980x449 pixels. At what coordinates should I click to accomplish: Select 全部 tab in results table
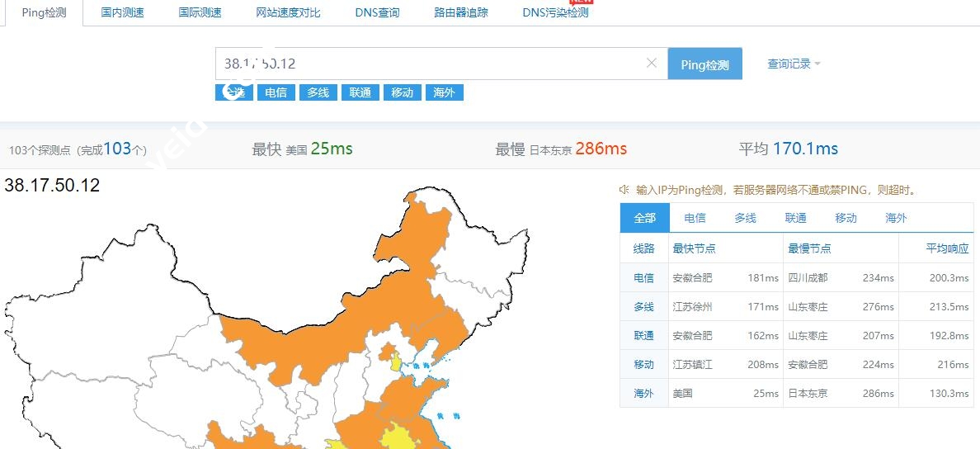coord(644,218)
